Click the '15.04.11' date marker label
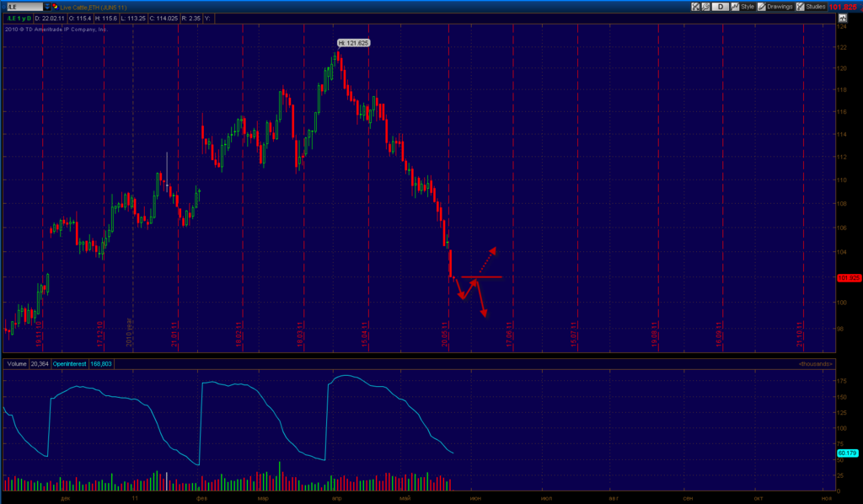Screen dimensions: 863x504 click(364, 335)
